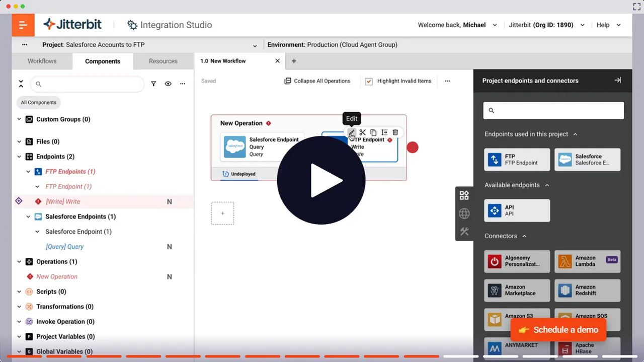644x362 pixels.
Task: Open the globe endpoints tab icon
Action: click(464, 213)
